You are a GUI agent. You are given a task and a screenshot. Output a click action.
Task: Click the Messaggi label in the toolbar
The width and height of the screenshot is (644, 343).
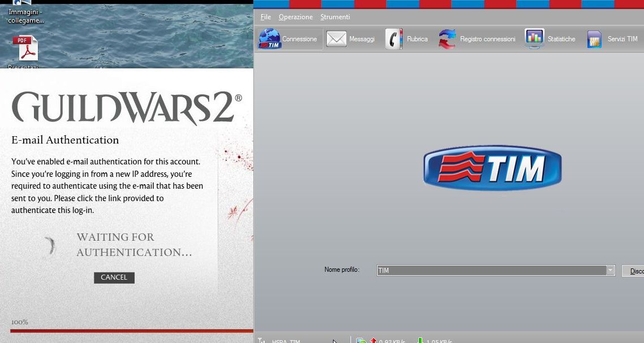[x=362, y=39]
